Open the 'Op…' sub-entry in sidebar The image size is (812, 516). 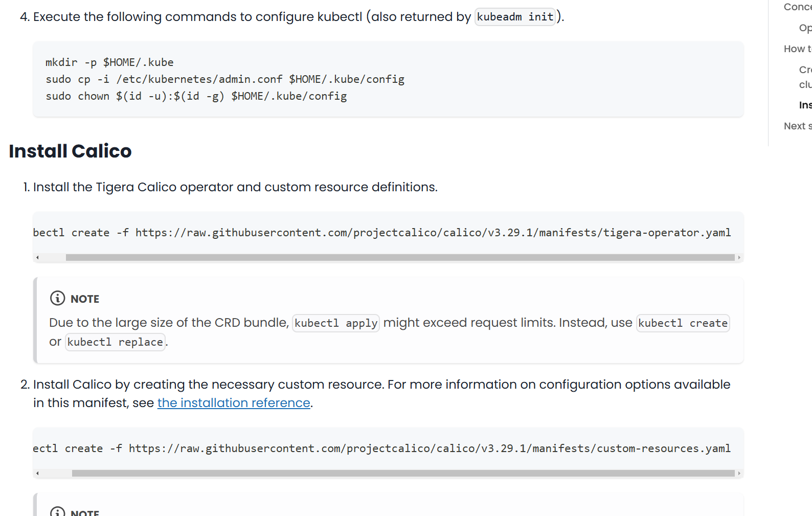(x=805, y=28)
